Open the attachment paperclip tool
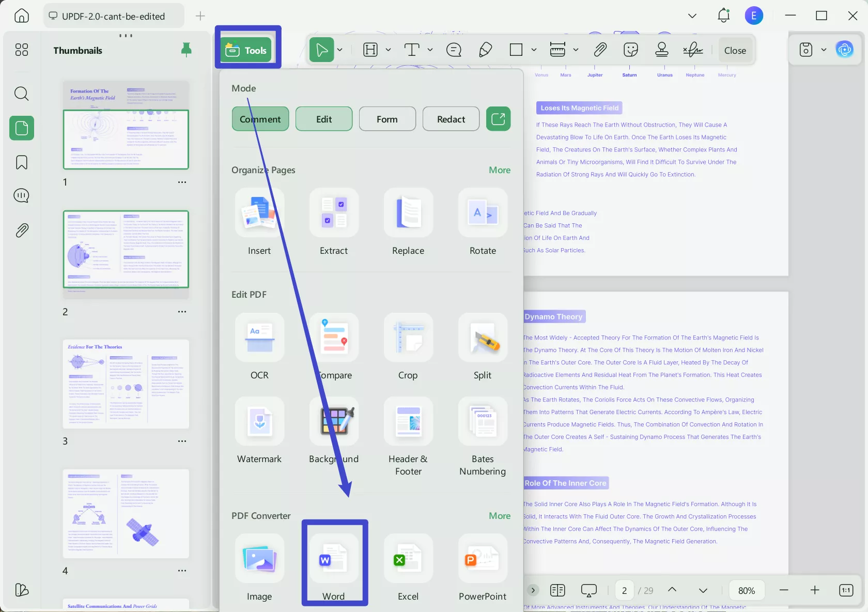This screenshot has height=612, width=868. (600, 50)
